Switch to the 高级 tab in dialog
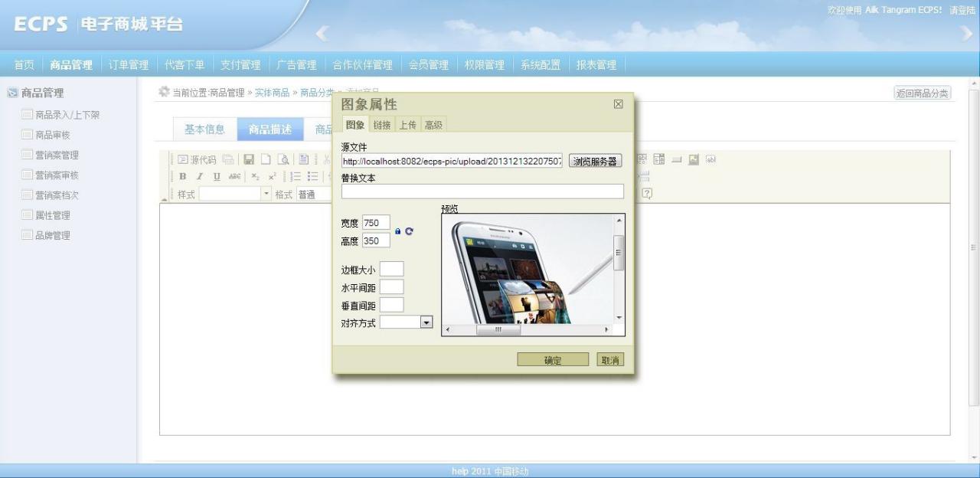 click(433, 125)
